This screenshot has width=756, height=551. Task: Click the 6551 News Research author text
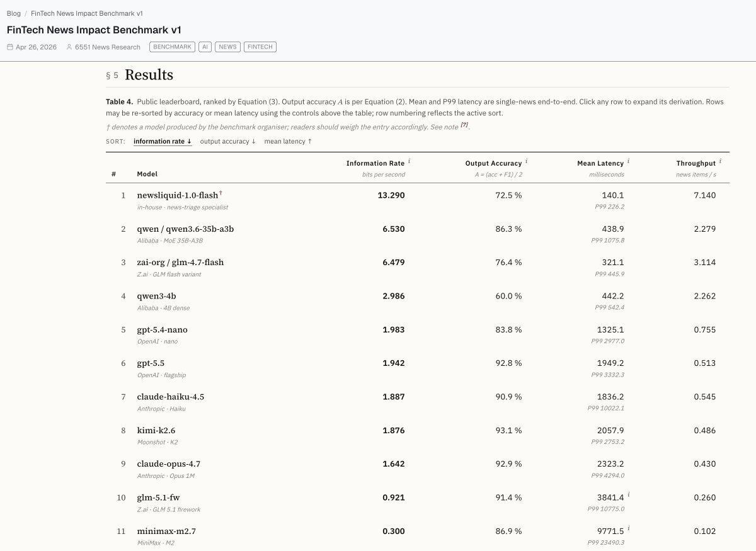click(108, 47)
